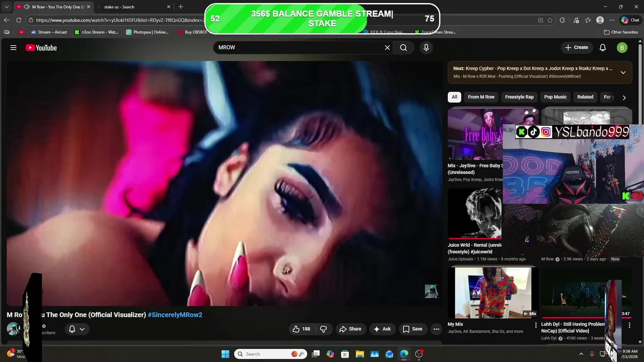644x362 pixels.
Task: Open channel notification bell dropdown
Action: (76, 329)
